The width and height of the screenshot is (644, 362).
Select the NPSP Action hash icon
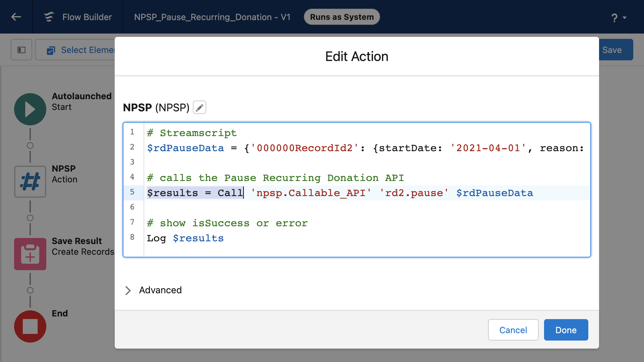pyautogui.click(x=30, y=182)
